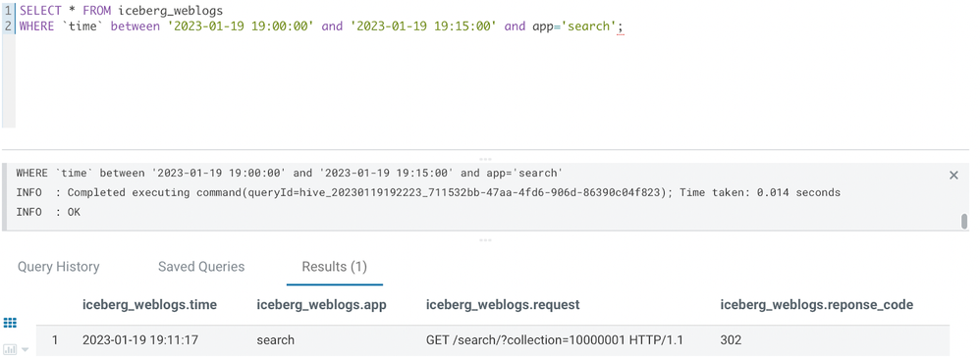
Task: Click editor line number 2 in gutter
Action: point(8,26)
